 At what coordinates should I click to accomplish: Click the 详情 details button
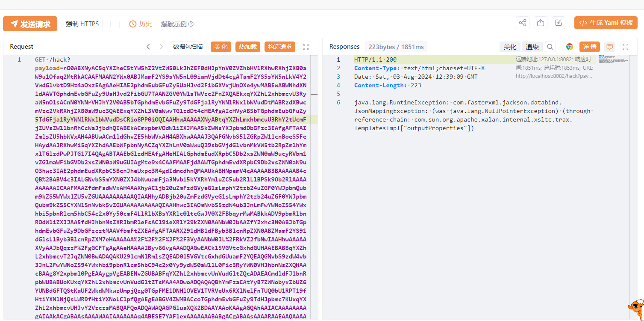[x=590, y=47]
